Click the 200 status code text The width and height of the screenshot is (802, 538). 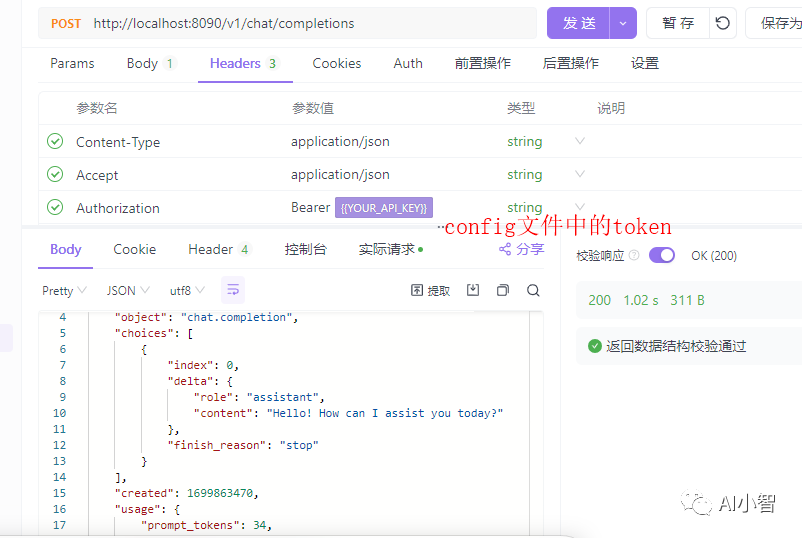pyautogui.click(x=599, y=300)
